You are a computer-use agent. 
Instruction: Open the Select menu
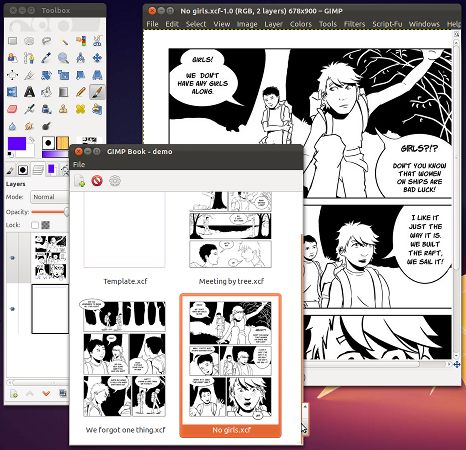pyautogui.click(x=196, y=24)
